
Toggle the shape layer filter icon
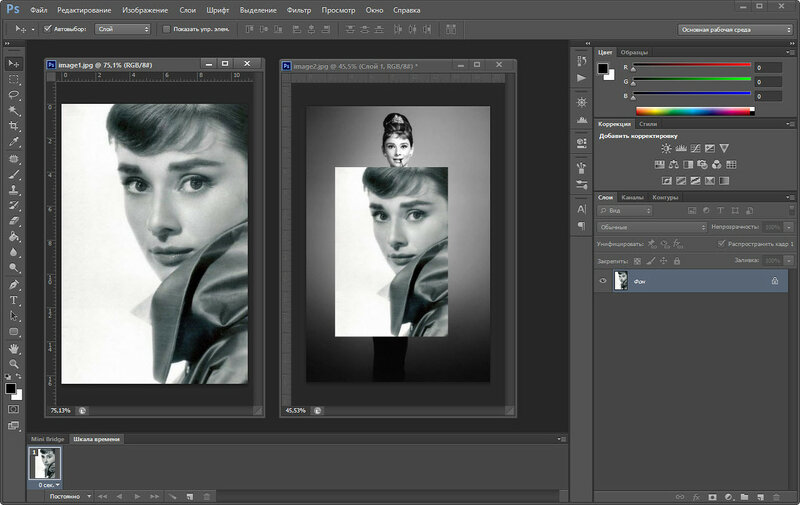[x=735, y=211]
